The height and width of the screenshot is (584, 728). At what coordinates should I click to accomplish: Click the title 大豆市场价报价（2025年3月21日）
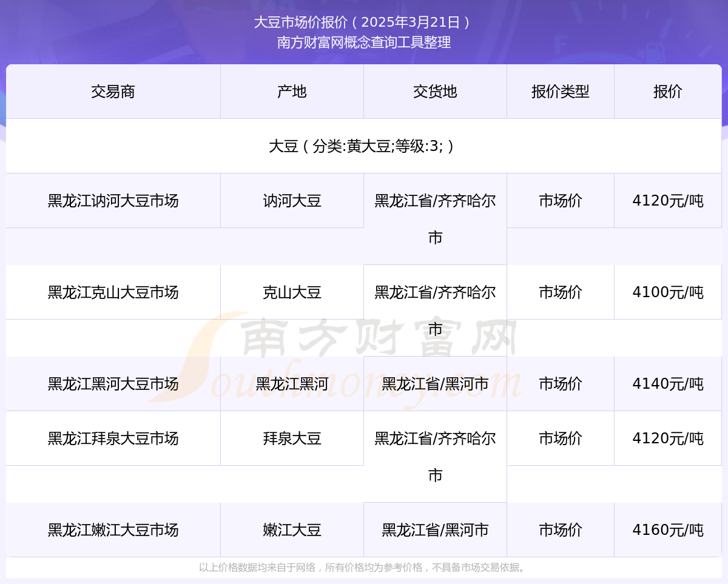click(x=364, y=22)
